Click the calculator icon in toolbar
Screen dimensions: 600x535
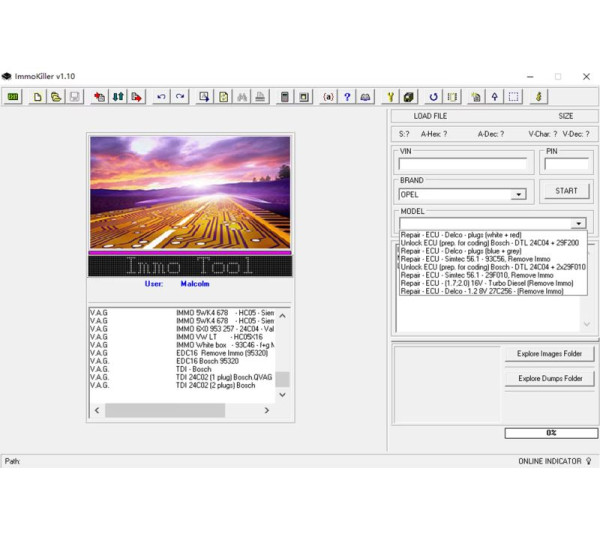[285, 97]
